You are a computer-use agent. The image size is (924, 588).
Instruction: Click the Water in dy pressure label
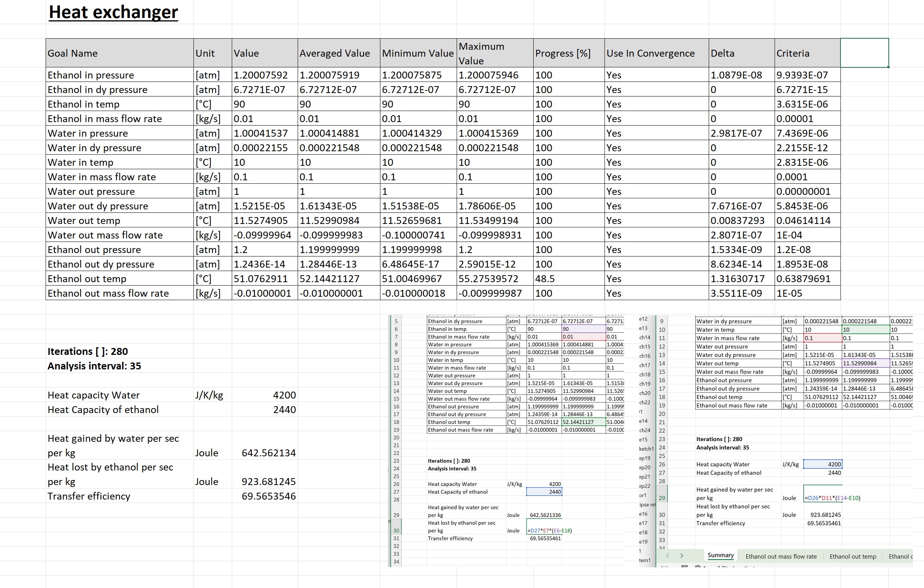click(x=120, y=148)
